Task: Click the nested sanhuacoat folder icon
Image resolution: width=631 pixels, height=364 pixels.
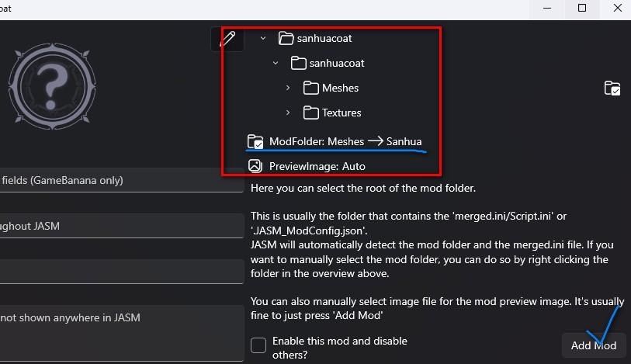Action: click(x=298, y=63)
